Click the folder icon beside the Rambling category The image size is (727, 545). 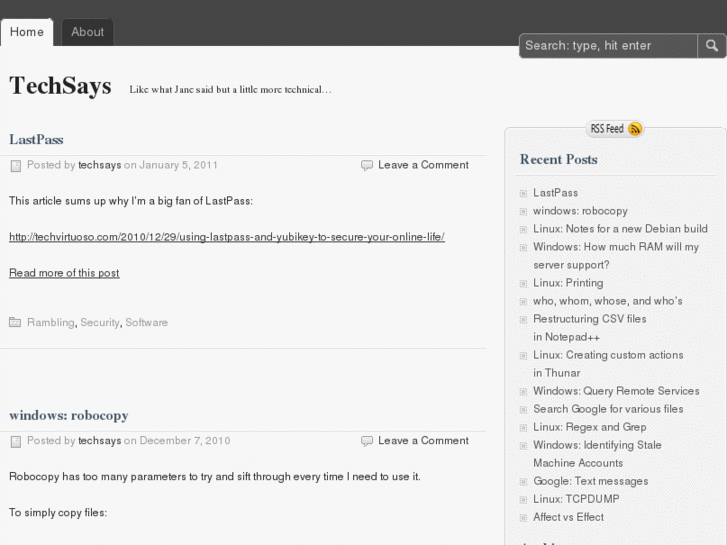click(x=15, y=323)
